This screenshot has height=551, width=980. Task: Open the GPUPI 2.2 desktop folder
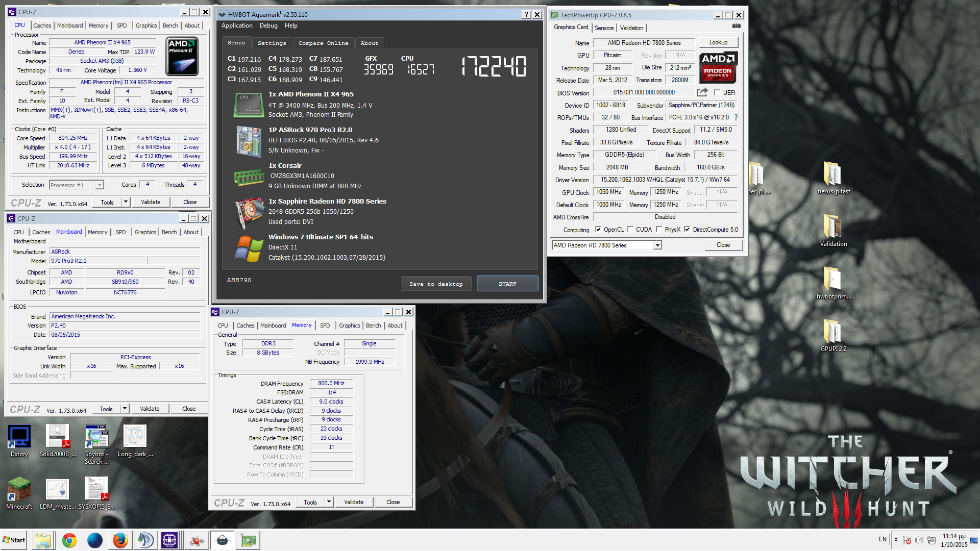(834, 335)
